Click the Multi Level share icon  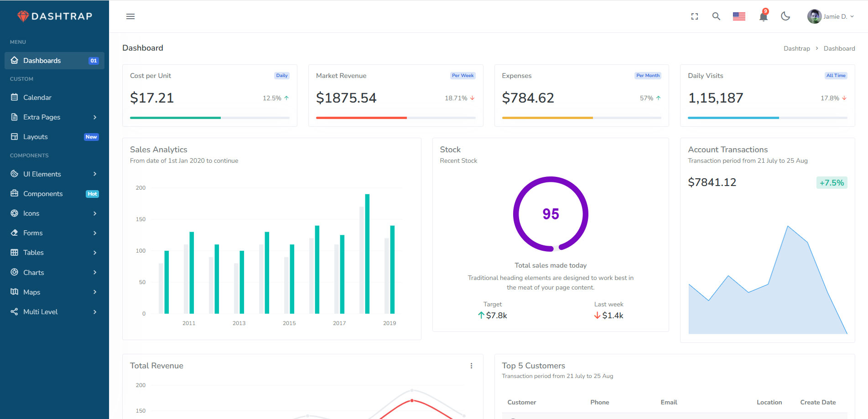(15, 311)
